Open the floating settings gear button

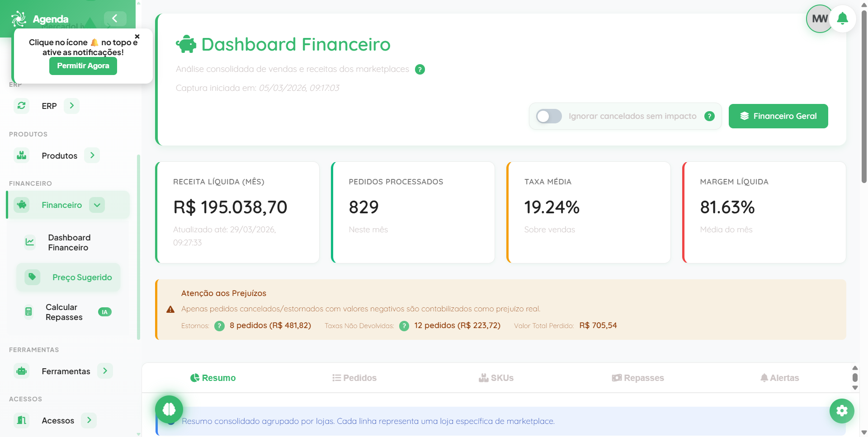point(842,411)
